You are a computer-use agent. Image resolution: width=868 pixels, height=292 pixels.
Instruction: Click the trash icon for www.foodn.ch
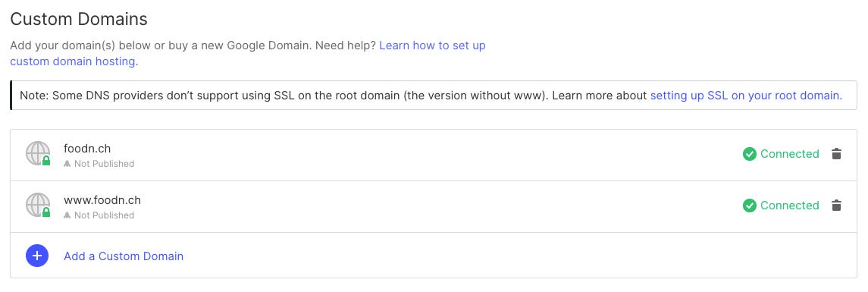tap(836, 206)
